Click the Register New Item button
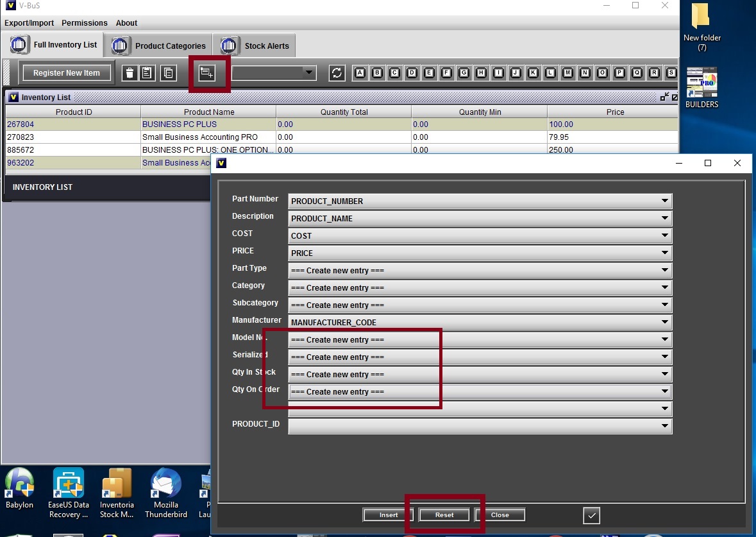The height and width of the screenshot is (537, 756). tap(67, 73)
